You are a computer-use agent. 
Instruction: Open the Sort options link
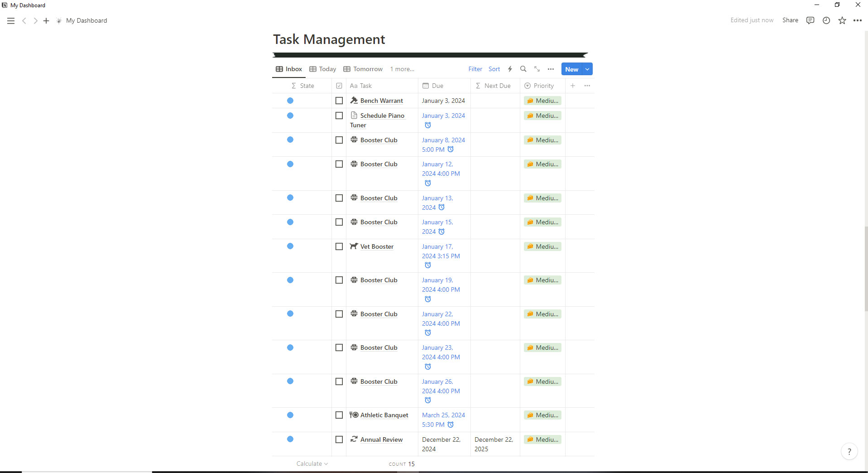click(494, 69)
